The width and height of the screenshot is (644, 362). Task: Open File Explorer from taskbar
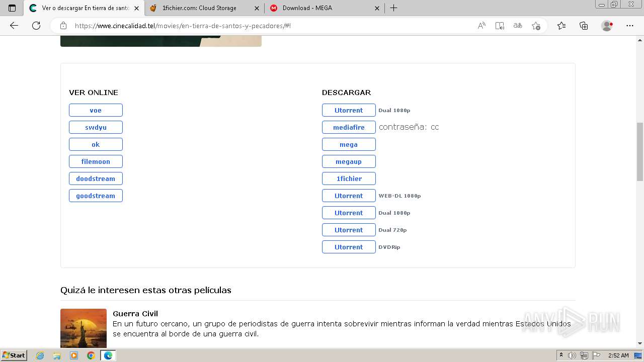click(57, 355)
